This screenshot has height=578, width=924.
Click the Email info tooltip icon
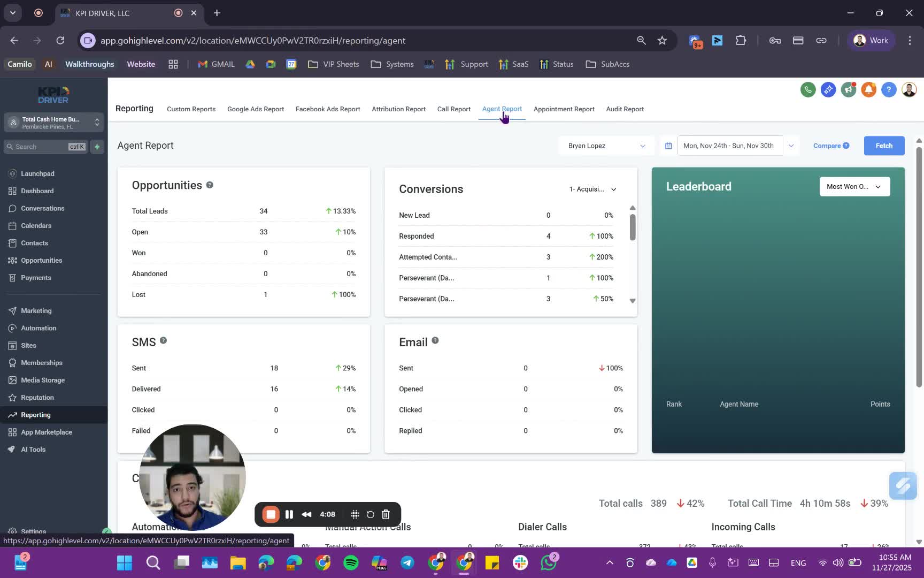(x=435, y=340)
